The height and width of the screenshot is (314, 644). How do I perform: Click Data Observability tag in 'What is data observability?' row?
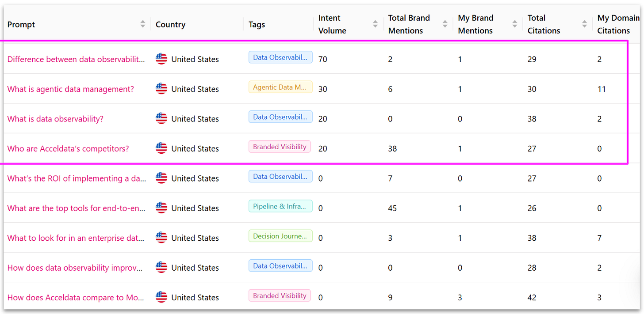[280, 117]
